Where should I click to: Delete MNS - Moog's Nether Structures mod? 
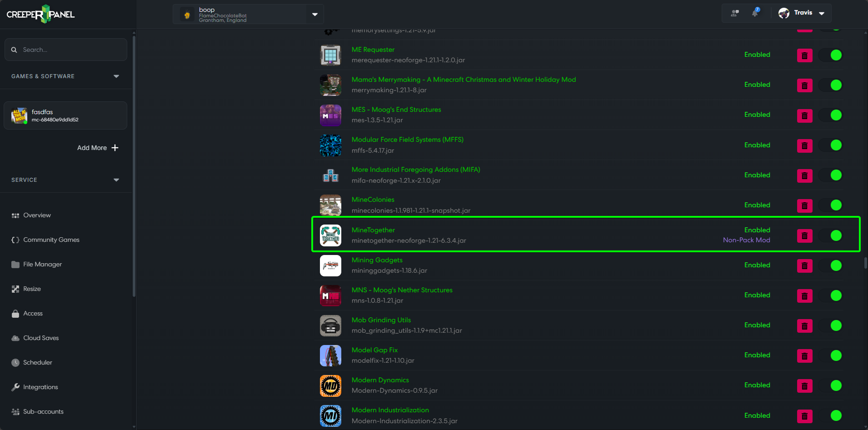804,295
